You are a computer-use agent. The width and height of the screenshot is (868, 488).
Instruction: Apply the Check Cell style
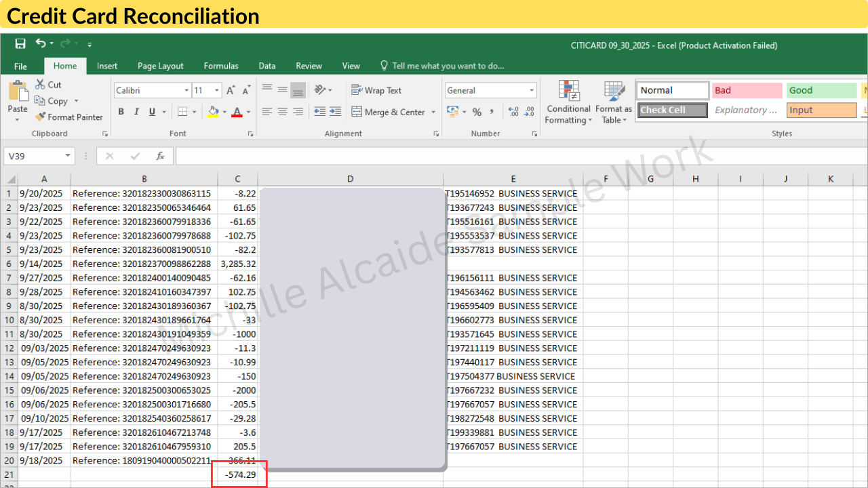tap(673, 110)
